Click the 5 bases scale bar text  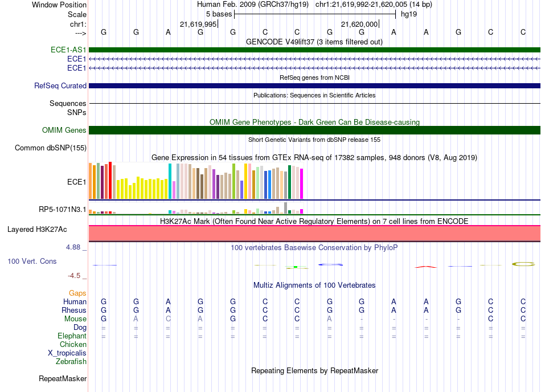point(219,14)
